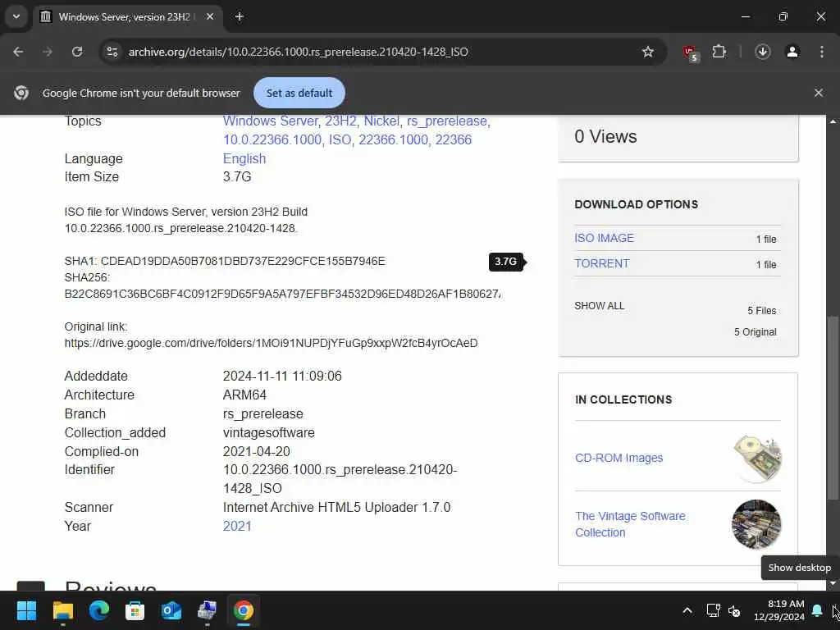Open the Windows Server topic link
This screenshot has width=840, height=630.
[x=271, y=121]
